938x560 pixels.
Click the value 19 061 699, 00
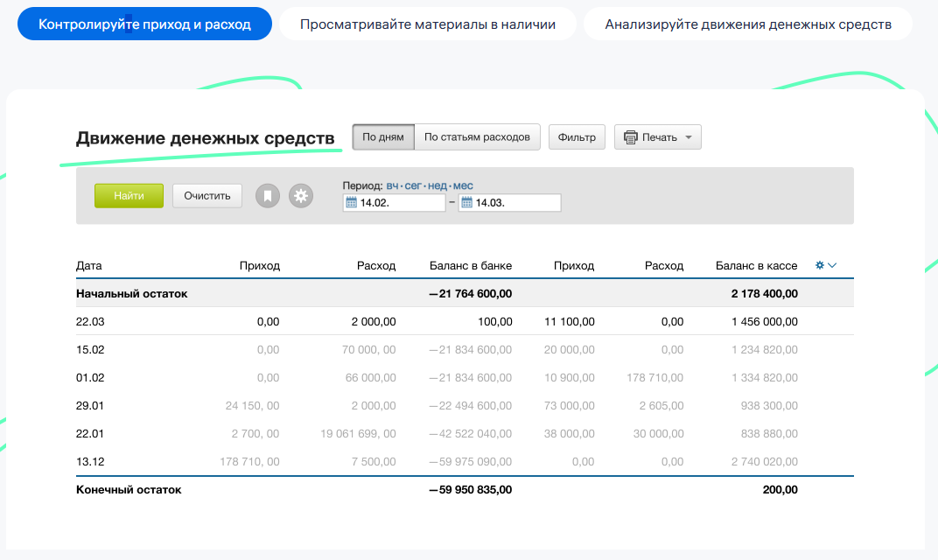358,434
